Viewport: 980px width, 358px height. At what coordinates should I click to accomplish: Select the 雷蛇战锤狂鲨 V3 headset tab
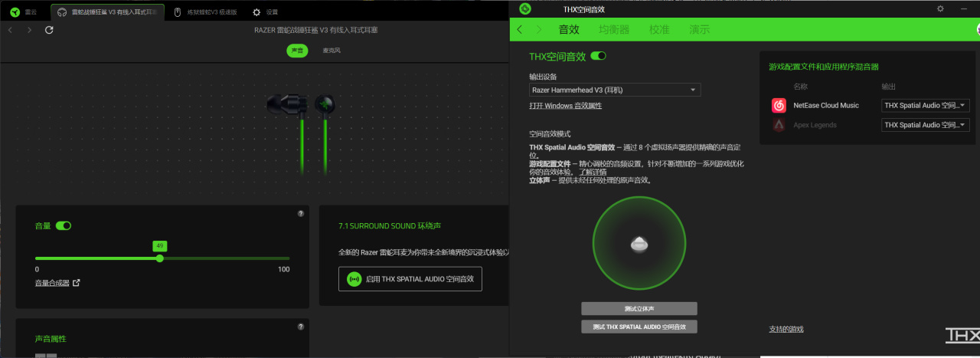point(108,12)
